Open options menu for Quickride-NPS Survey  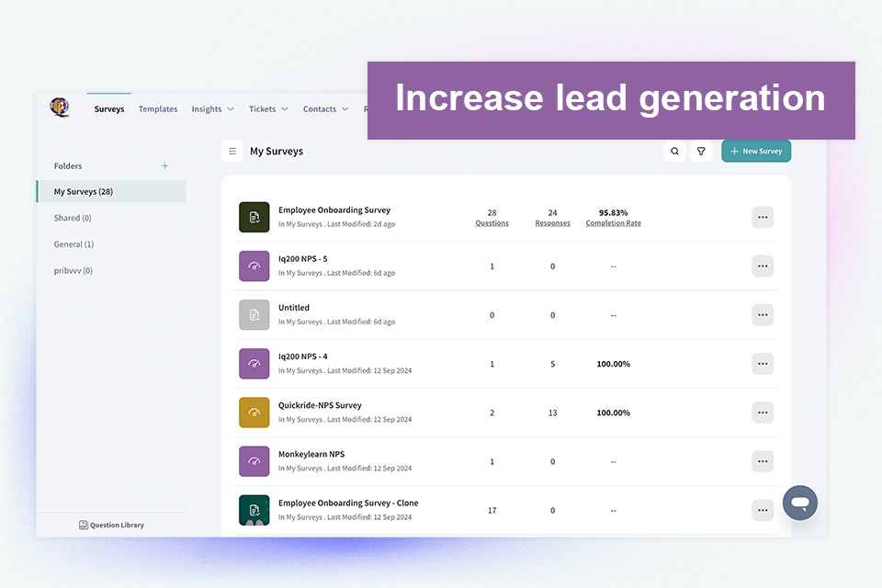coord(763,413)
